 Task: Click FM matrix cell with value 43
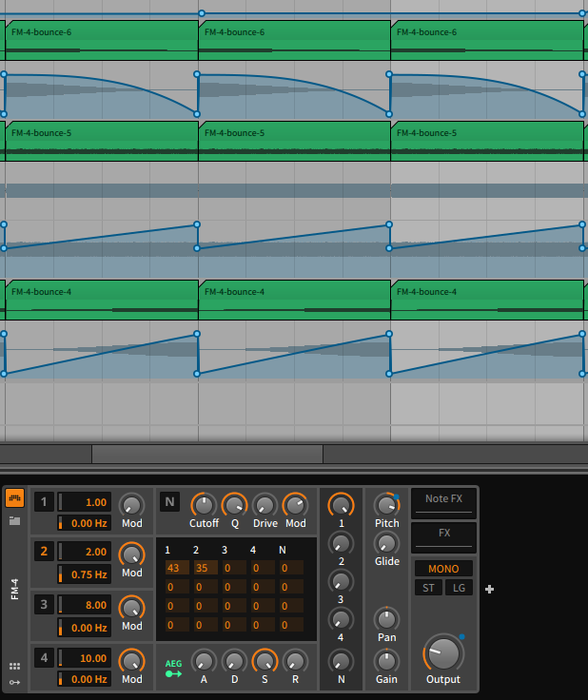click(177, 568)
